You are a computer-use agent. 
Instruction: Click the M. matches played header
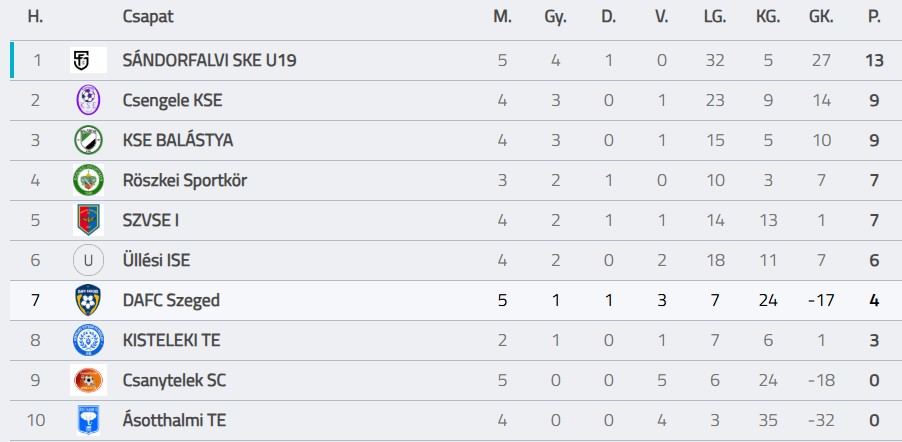(502, 17)
